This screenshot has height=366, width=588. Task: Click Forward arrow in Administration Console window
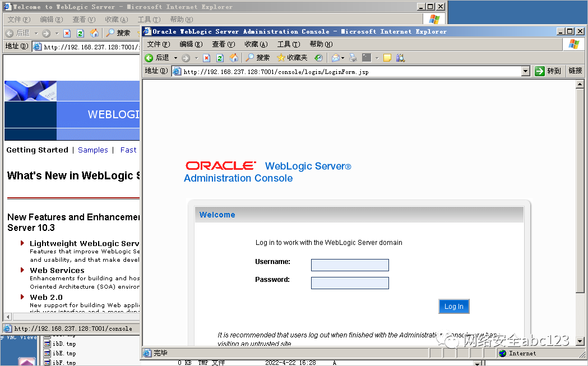[186, 58]
